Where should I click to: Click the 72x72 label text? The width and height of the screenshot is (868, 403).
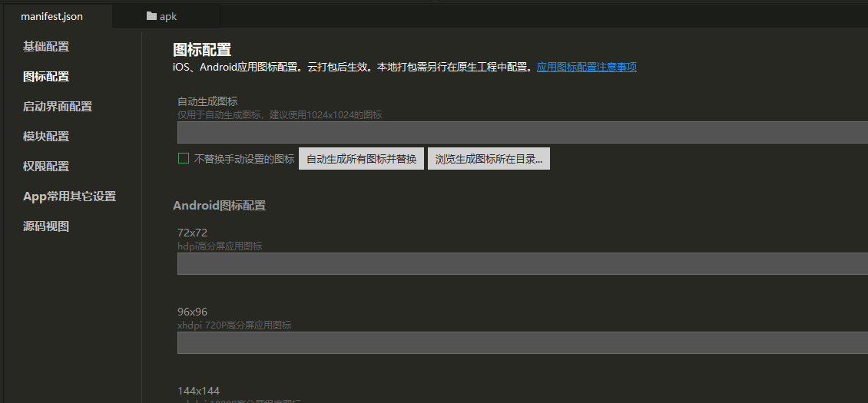(x=192, y=233)
